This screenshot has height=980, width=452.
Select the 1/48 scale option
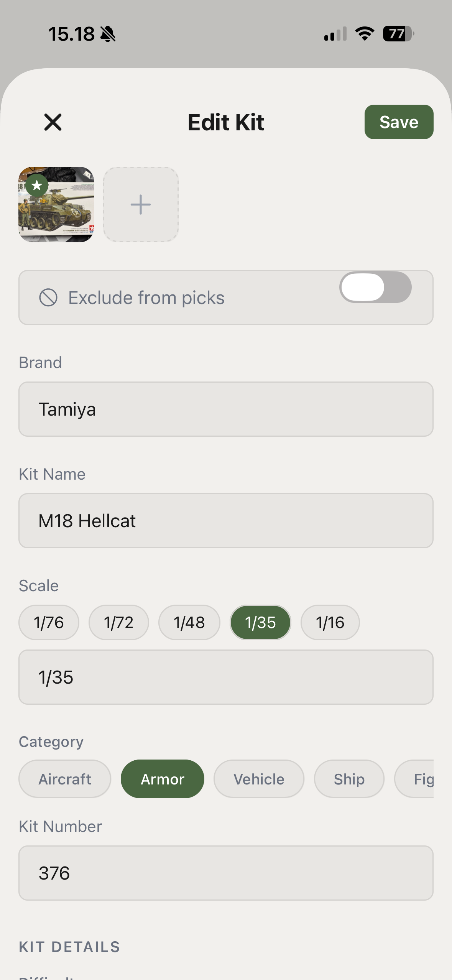(189, 622)
